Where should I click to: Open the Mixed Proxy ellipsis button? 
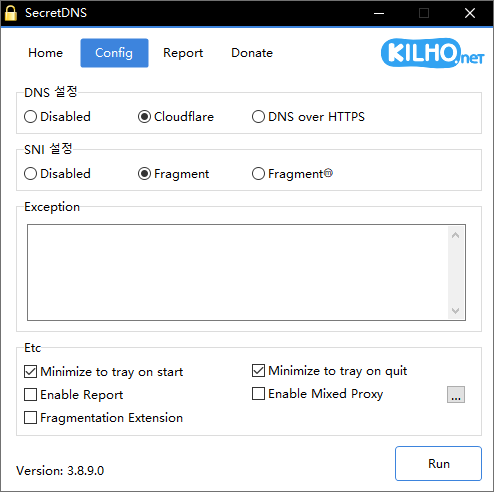pyautogui.click(x=456, y=395)
